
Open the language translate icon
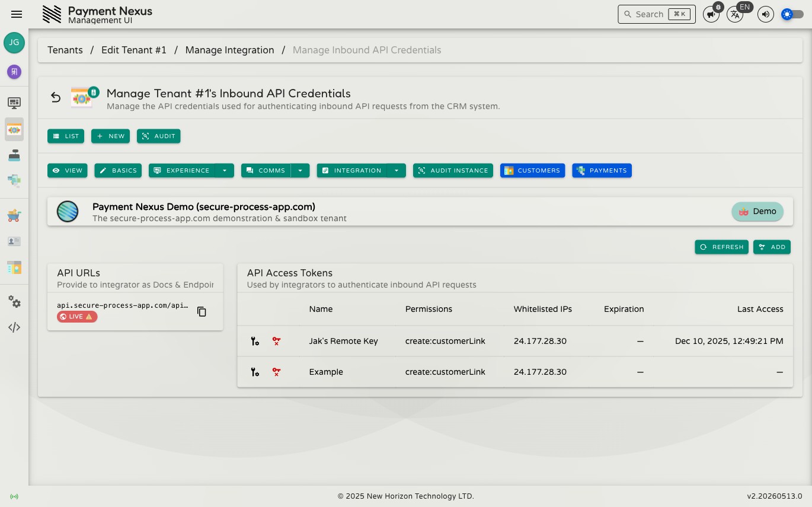pos(735,14)
